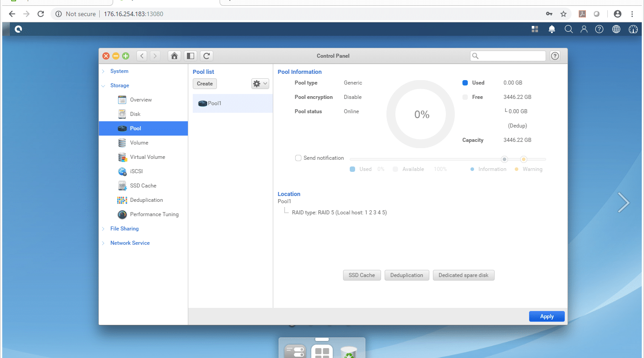Refresh the Control Panel window
The height and width of the screenshot is (358, 644).
click(206, 56)
